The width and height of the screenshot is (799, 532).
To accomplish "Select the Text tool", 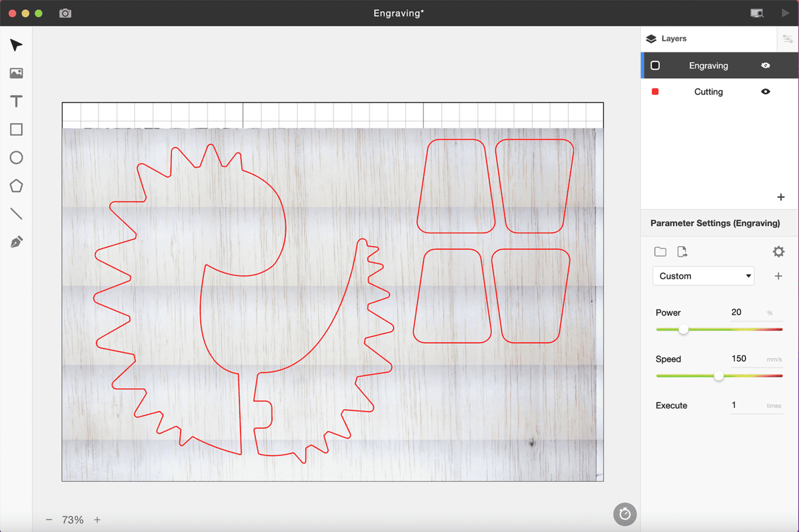I will click(x=16, y=101).
